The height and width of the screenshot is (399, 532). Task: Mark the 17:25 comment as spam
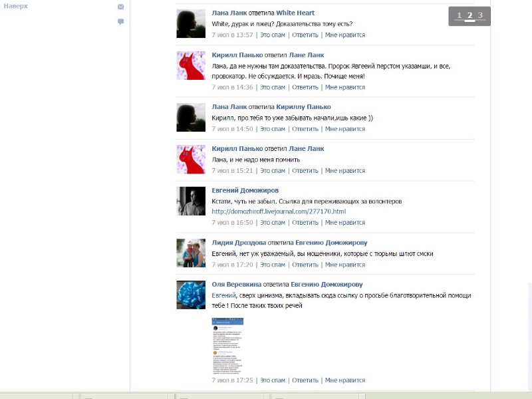[273, 380]
